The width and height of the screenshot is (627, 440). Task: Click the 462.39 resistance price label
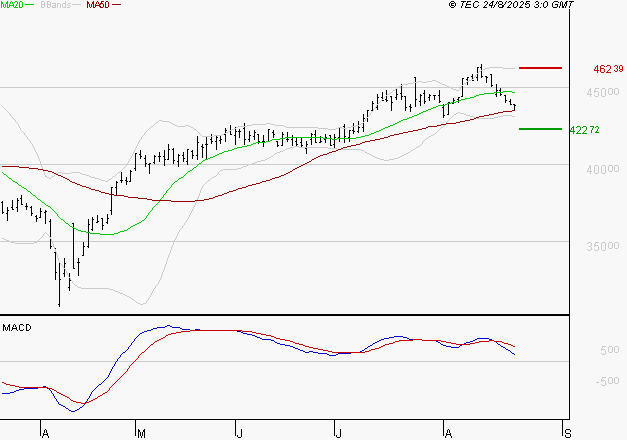[x=608, y=69]
